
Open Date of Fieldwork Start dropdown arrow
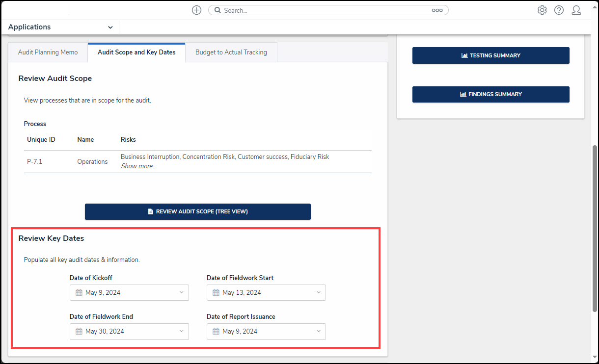[318, 292]
